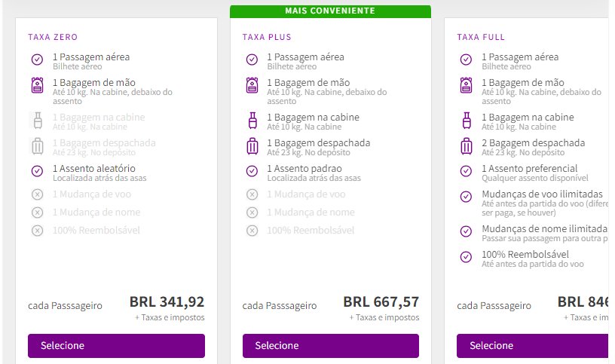Click check icon beside Taxa Full 100% Reembolsável
The height and width of the screenshot is (364, 615).
tap(466, 257)
